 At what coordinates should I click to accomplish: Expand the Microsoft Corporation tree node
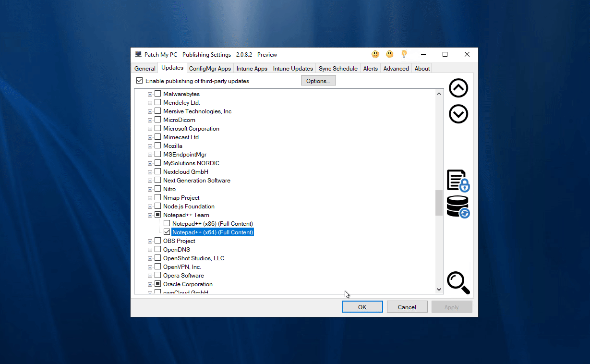150,129
